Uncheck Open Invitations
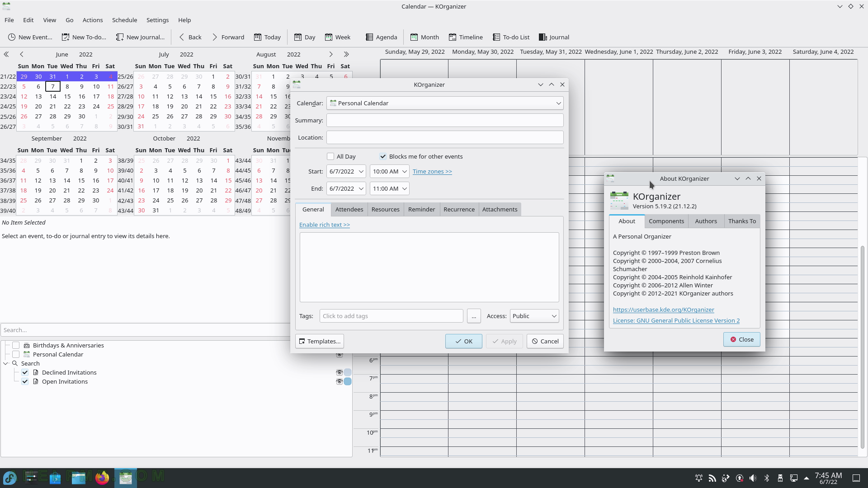Image resolution: width=868 pixels, height=488 pixels. tap(25, 381)
